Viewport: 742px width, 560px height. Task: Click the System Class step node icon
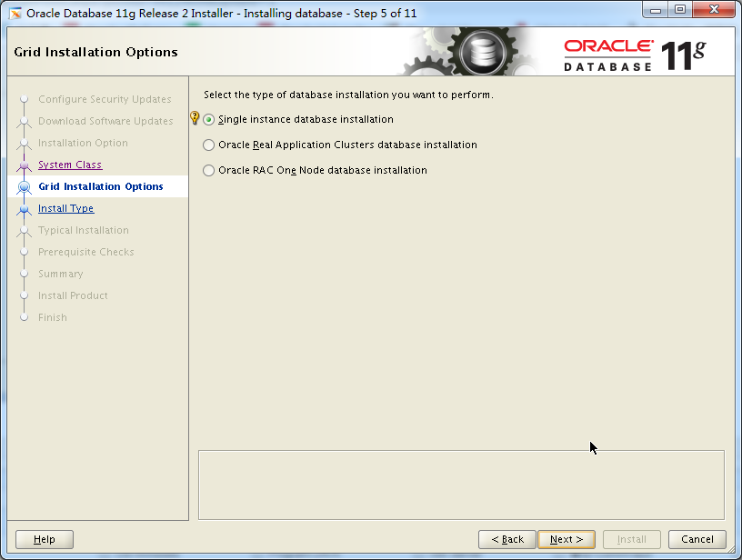25,165
